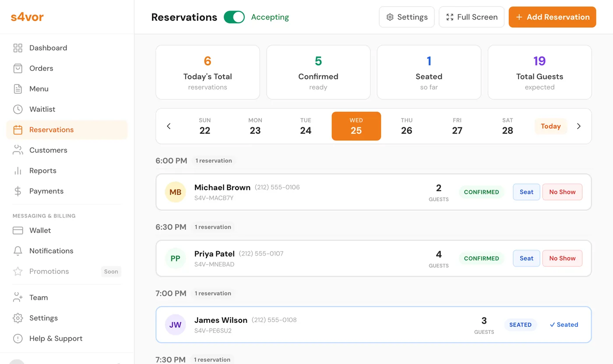The width and height of the screenshot is (613, 364).
Task: Go to Payments in the sidebar
Action: [x=46, y=191]
